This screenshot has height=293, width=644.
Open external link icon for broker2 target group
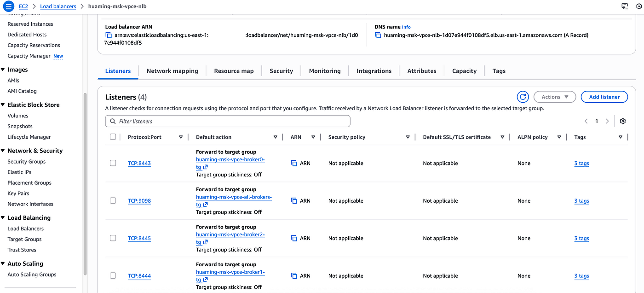click(x=206, y=242)
